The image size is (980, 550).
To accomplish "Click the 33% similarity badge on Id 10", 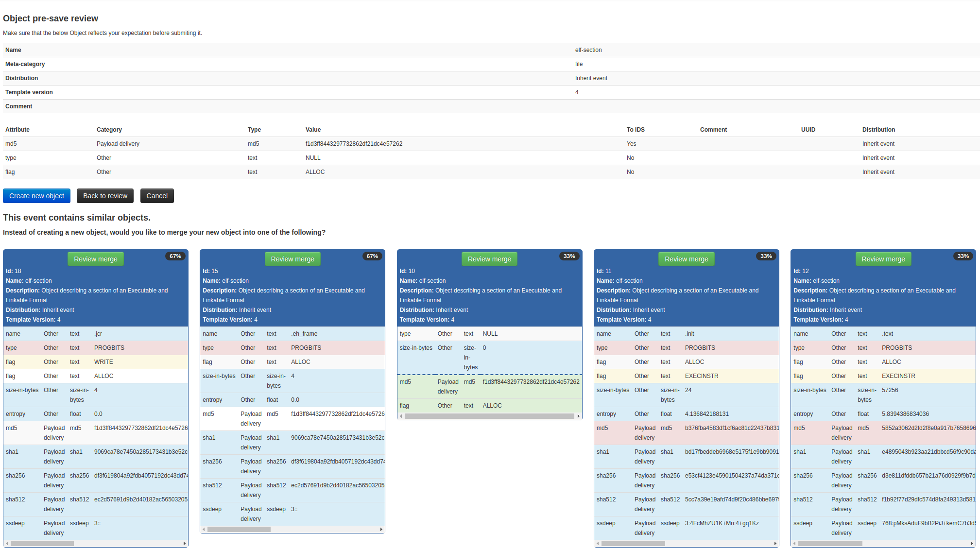I will [569, 256].
